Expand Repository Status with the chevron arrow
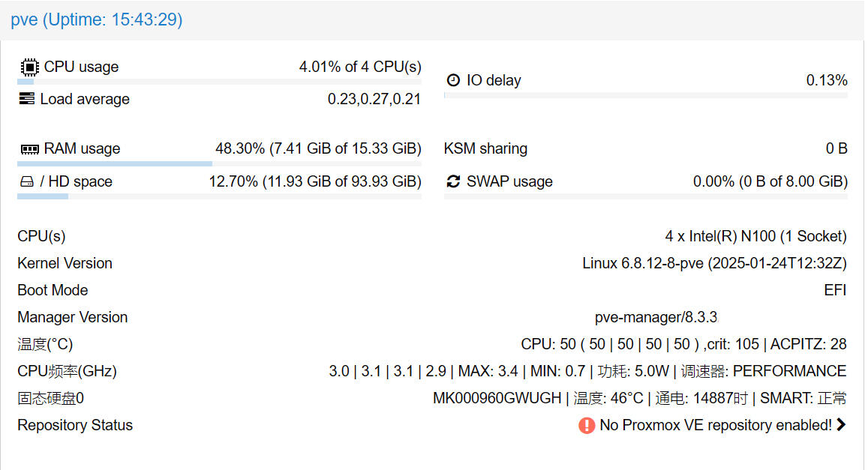The image size is (868, 470). (x=841, y=425)
